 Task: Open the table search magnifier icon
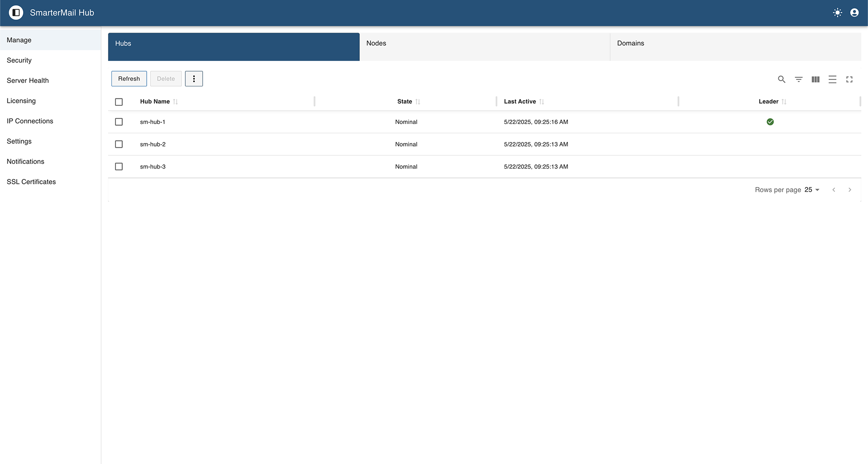pyautogui.click(x=782, y=79)
